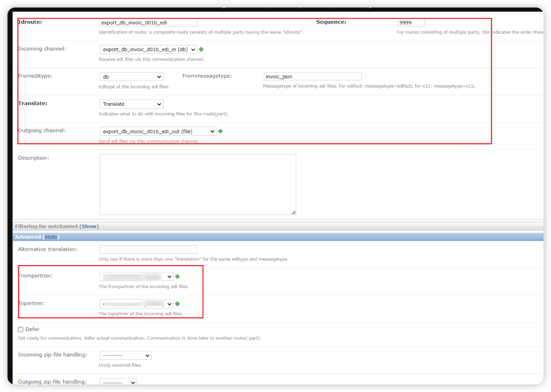Add new partner beside Frompartner dropdown
The height and width of the screenshot is (392, 551).
[178, 276]
